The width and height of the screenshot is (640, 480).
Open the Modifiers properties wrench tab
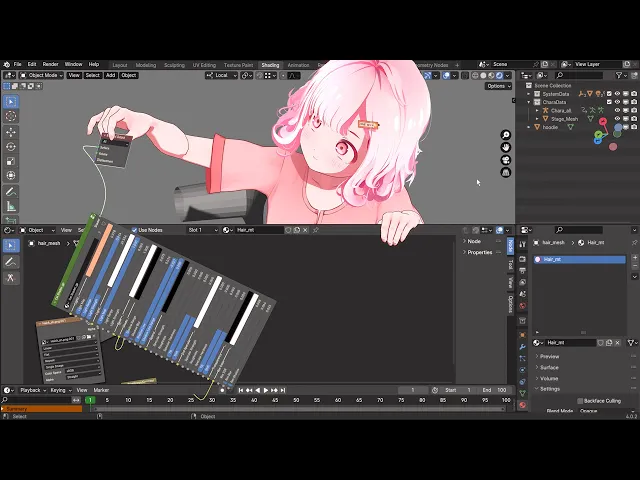522,347
